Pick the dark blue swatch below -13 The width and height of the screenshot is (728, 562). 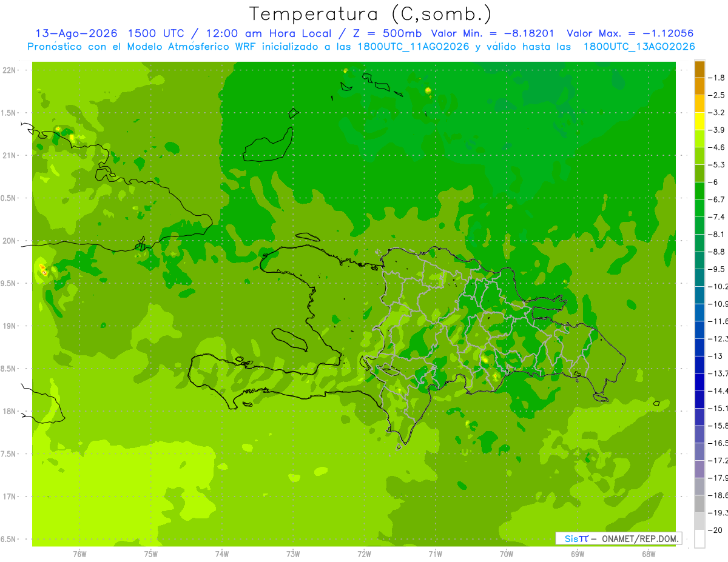point(699,364)
